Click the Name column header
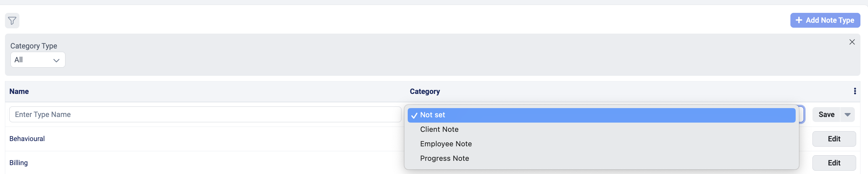The height and width of the screenshot is (174, 868). click(19, 92)
